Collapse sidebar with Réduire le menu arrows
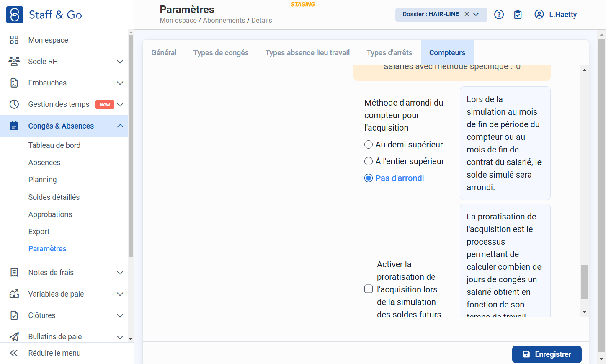606x364 pixels. click(14, 353)
